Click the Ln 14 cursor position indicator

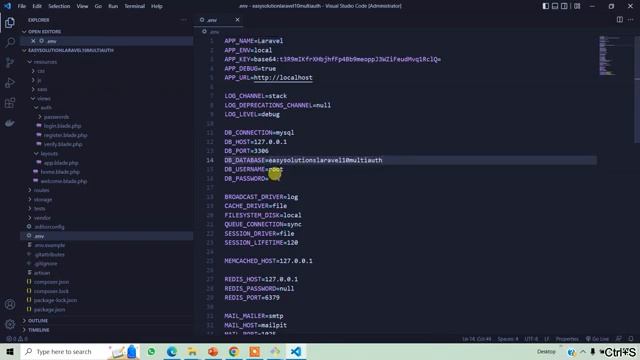click(477, 339)
